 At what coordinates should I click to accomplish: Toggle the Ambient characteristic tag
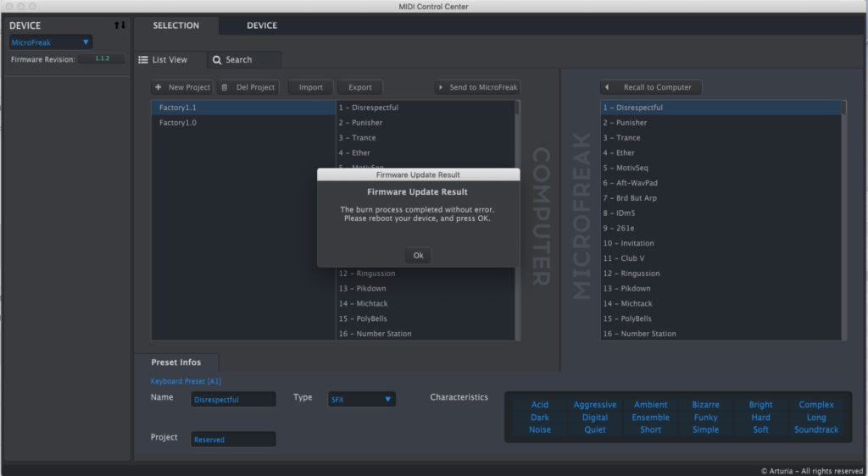pyautogui.click(x=650, y=405)
